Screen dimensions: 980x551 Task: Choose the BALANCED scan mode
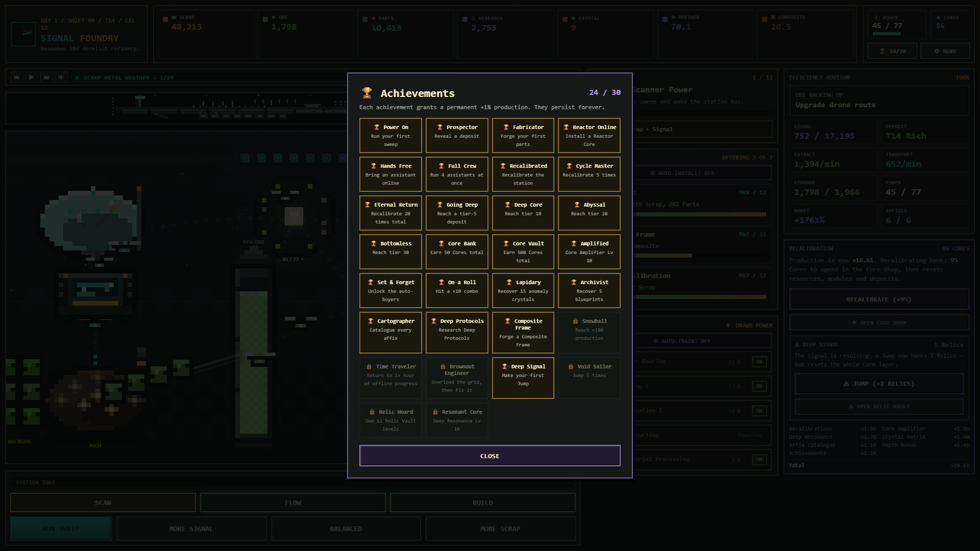[346, 529]
